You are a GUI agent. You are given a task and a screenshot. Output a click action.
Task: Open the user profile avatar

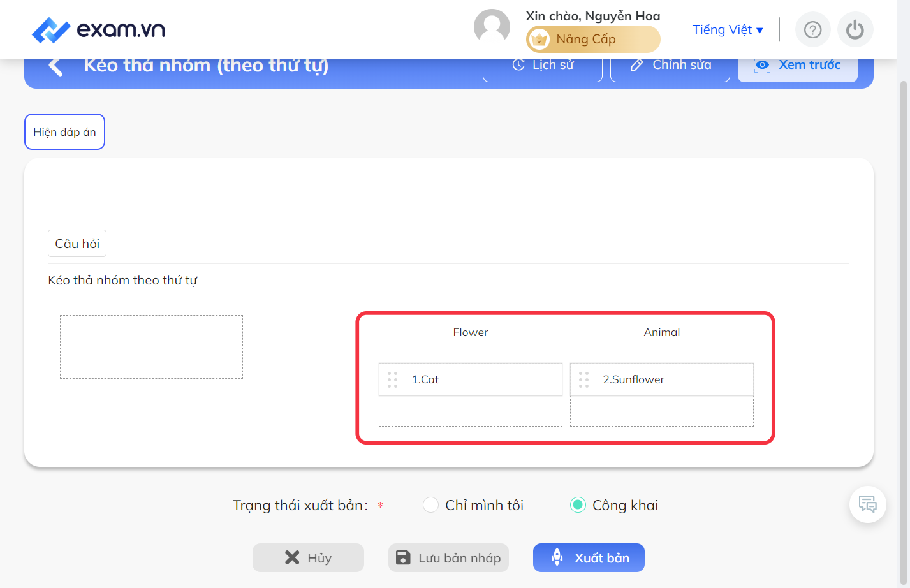492,27
